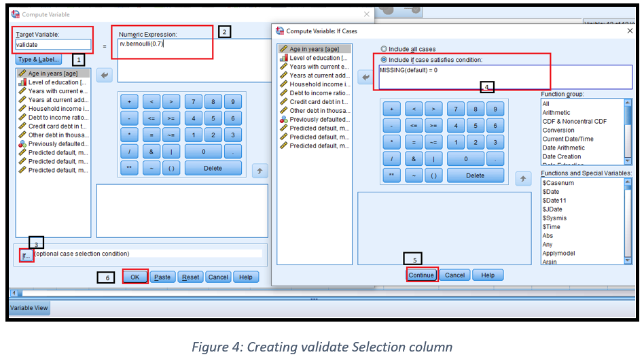The image size is (644, 359).
Task: Open the If... case selection condition button
Action: (x=26, y=256)
